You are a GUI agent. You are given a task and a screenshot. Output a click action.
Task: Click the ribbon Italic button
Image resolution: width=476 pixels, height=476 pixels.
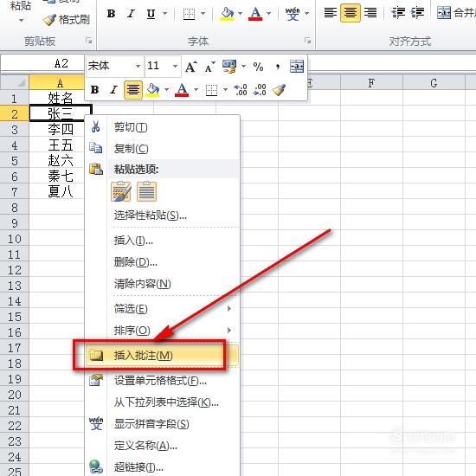131,14
